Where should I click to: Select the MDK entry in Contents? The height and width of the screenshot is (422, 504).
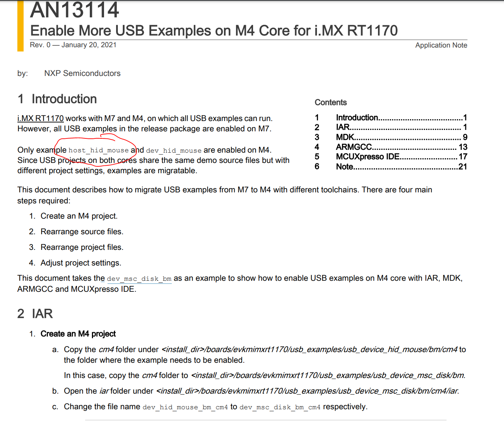tap(344, 137)
